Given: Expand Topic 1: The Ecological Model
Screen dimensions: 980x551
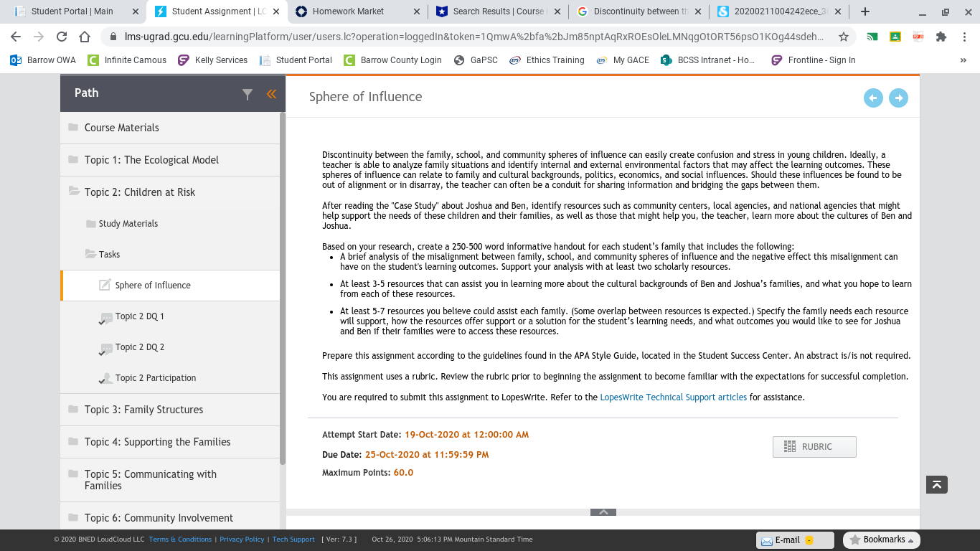Looking at the screenshot, I should (170, 160).
